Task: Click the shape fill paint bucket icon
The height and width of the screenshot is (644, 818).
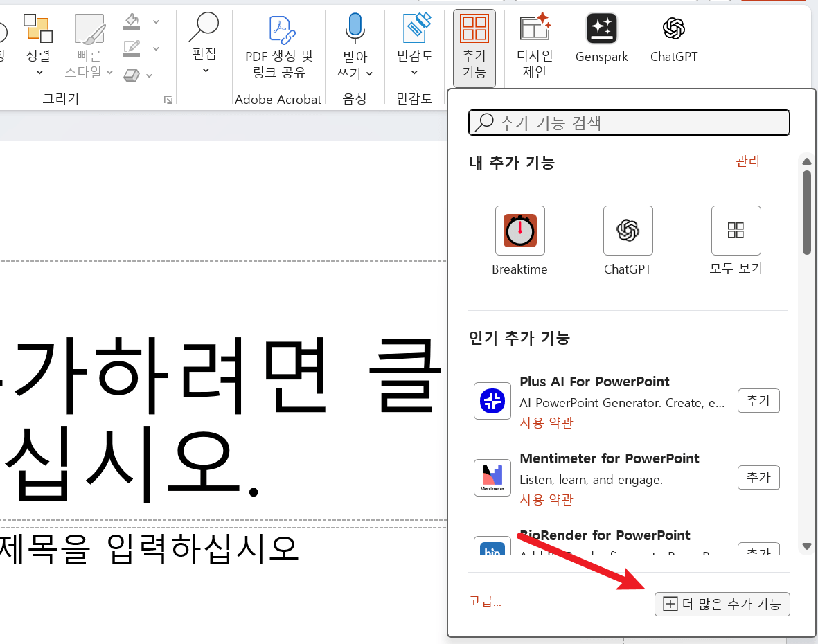Action: pos(132,21)
